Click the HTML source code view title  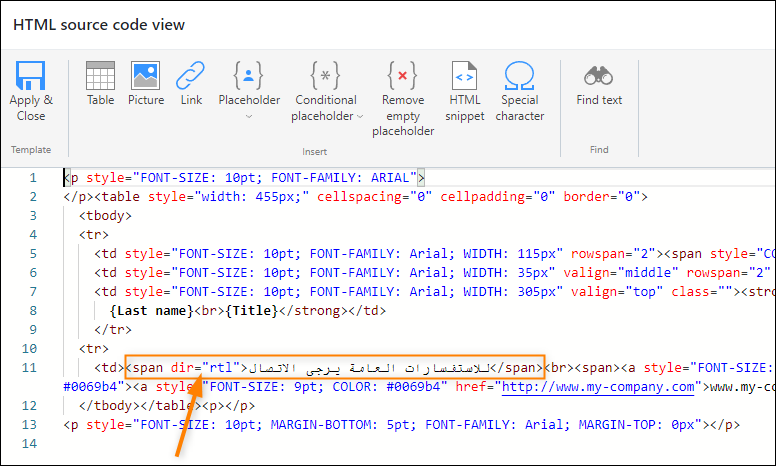coord(99,25)
